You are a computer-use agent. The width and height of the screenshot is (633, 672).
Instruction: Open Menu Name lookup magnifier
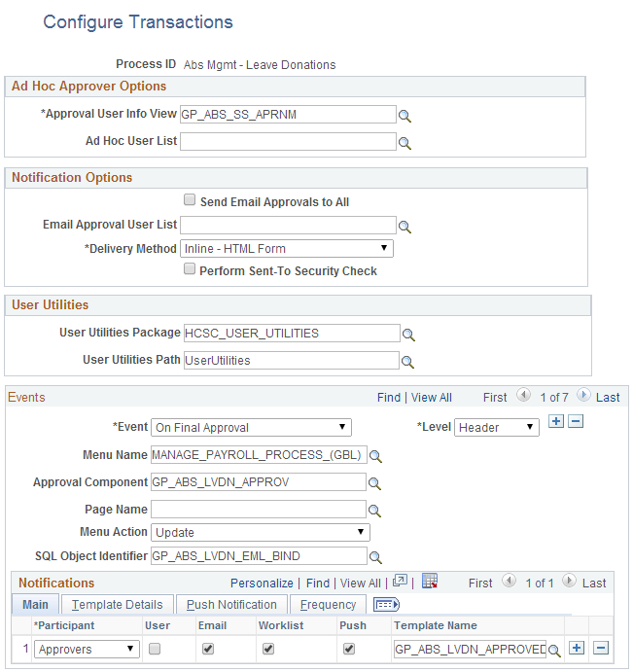pyautogui.click(x=375, y=456)
